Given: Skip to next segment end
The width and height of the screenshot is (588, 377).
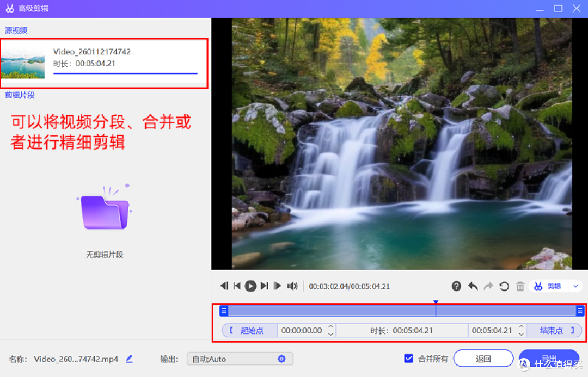Looking at the screenshot, I should (265, 286).
